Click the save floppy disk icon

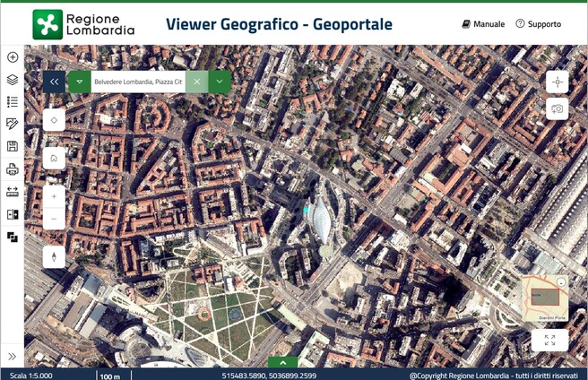(13, 146)
